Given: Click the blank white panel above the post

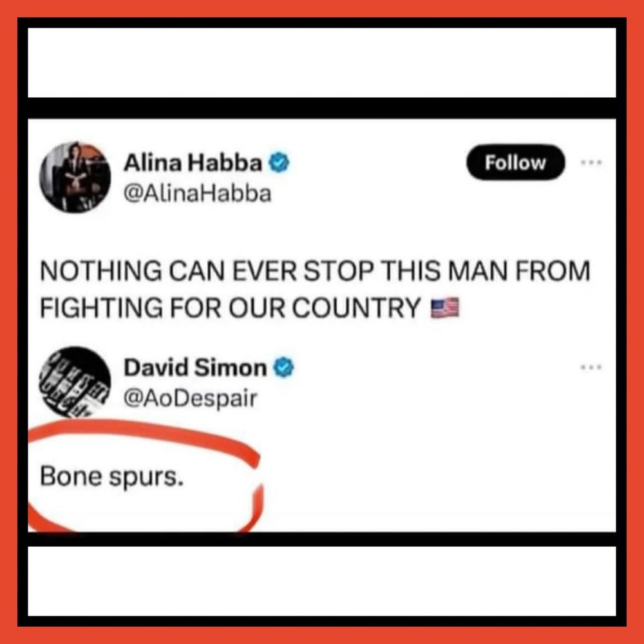Looking at the screenshot, I should (322, 62).
